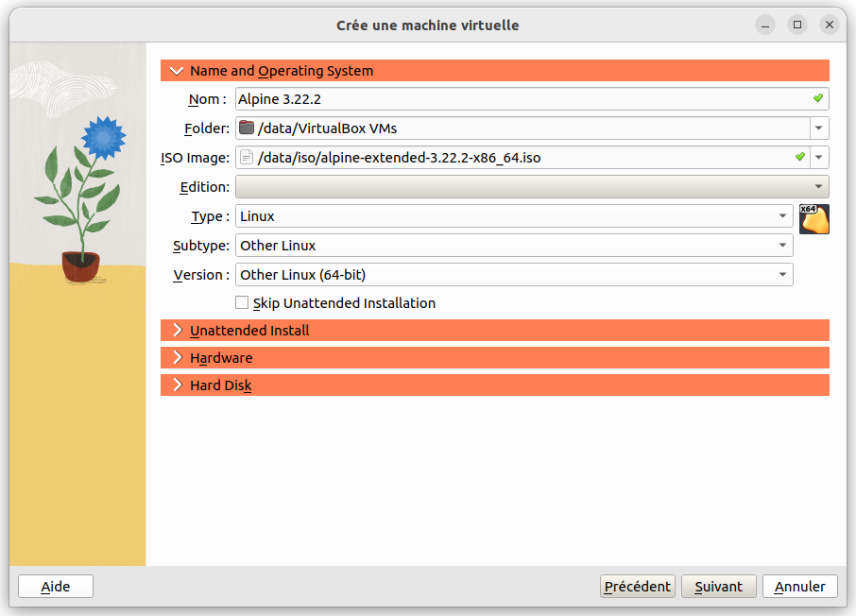Image resolution: width=856 pixels, height=616 pixels.
Task: Click the Linux x64 OS type icon
Action: click(813, 218)
